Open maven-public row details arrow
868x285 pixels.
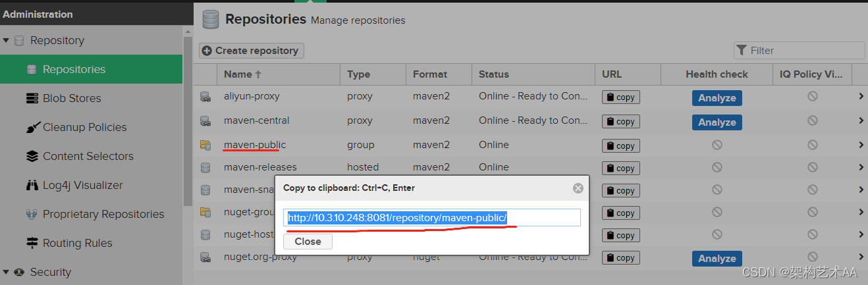[x=861, y=145]
